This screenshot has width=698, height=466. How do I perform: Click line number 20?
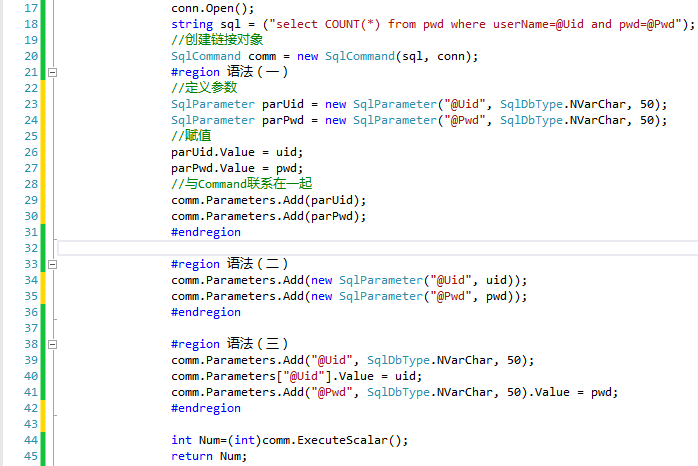31,56
